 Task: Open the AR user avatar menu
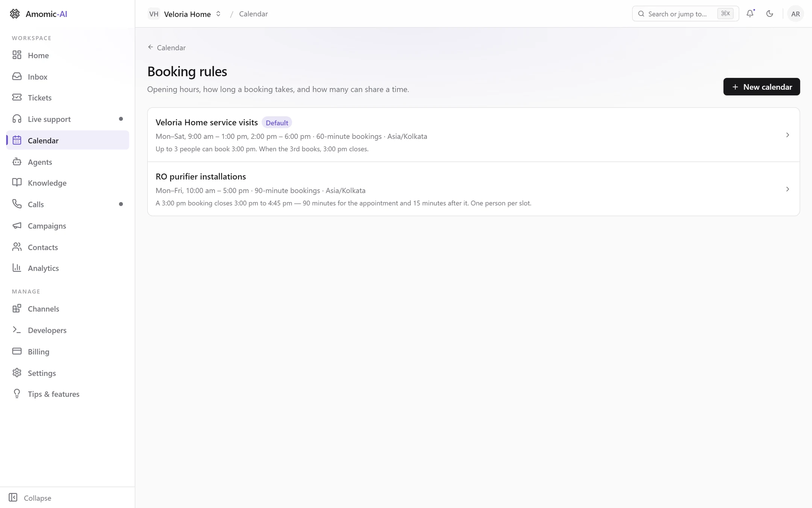[x=795, y=14]
